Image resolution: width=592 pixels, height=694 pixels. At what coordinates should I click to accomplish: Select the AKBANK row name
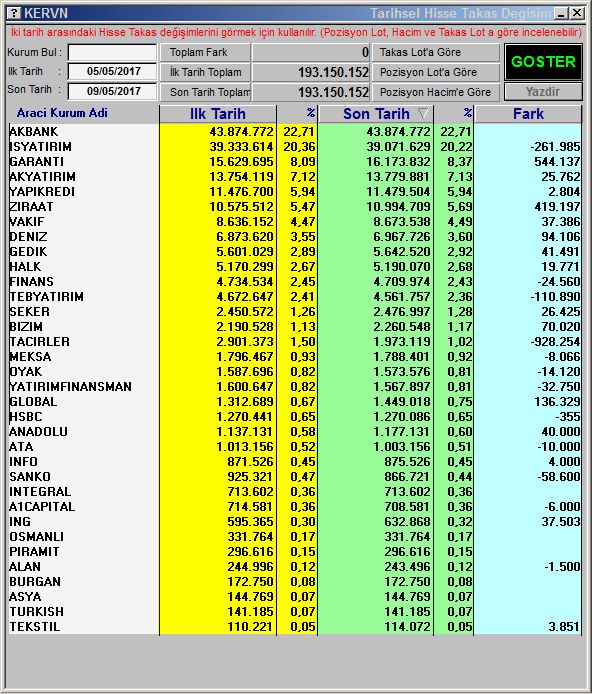click(34, 132)
